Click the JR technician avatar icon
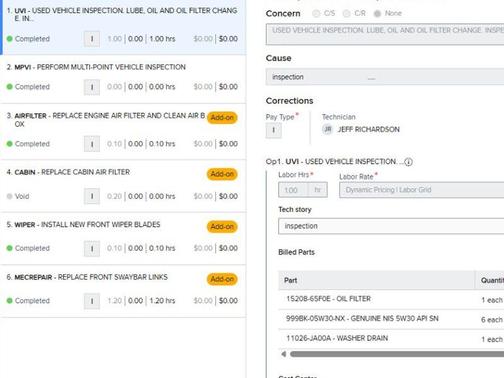Screen dimensions: 504x378 [x=328, y=129]
